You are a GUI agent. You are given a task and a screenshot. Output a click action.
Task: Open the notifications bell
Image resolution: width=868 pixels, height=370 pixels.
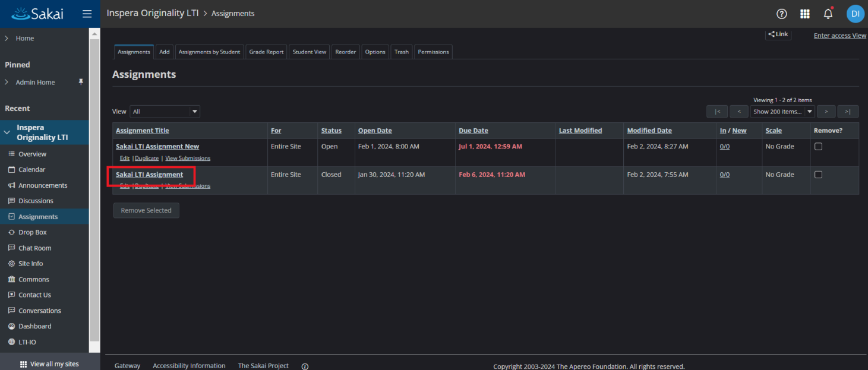(x=828, y=14)
